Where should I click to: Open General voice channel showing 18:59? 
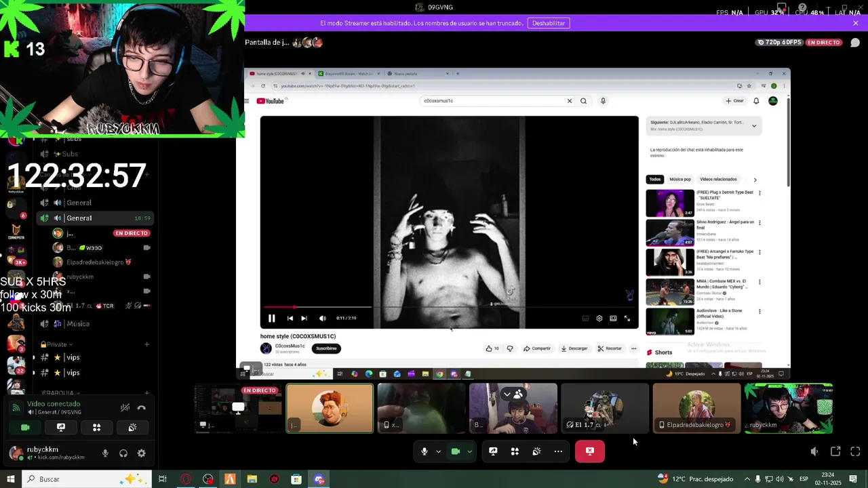[95, 218]
